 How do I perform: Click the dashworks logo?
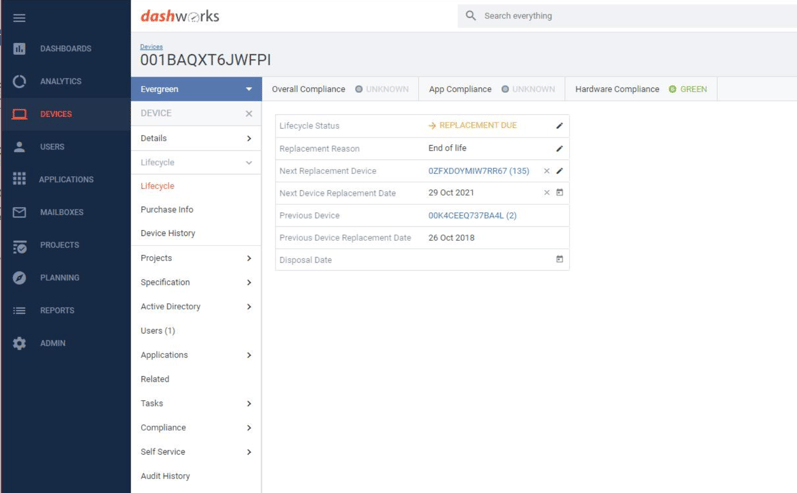(x=180, y=16)
